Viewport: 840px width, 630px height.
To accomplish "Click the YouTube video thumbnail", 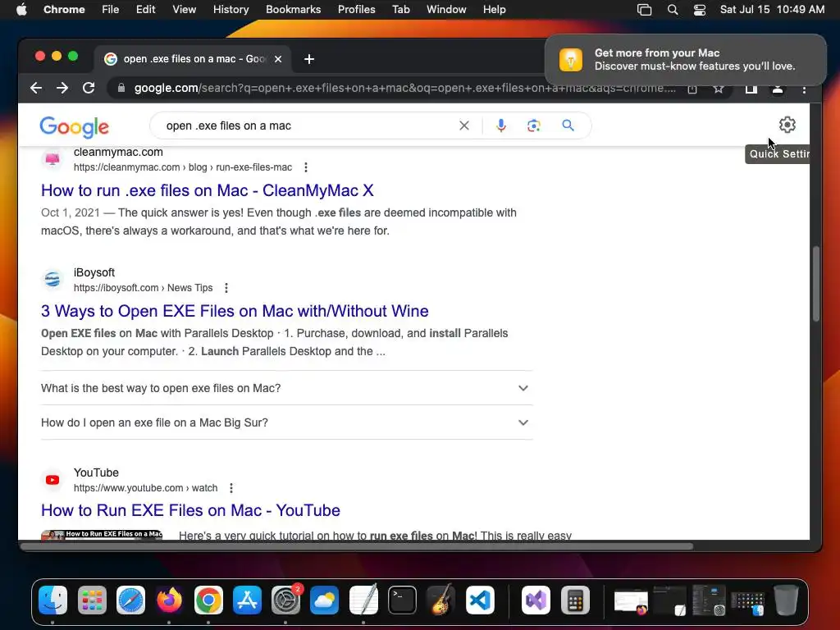I will [102, 535].
